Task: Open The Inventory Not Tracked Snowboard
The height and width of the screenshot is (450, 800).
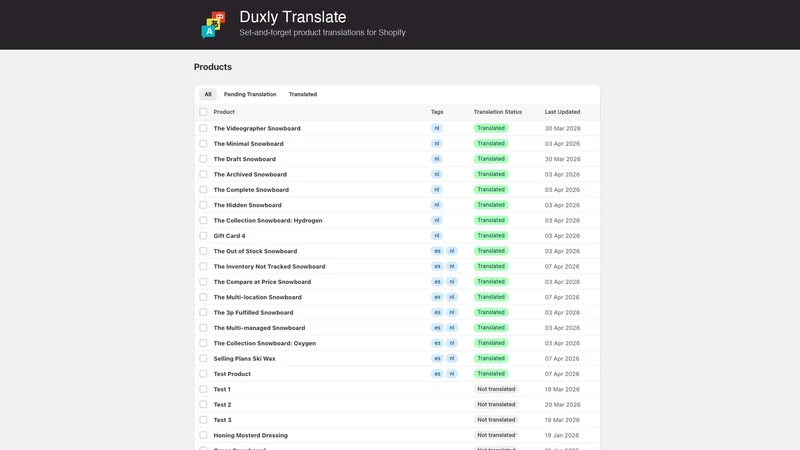Action: 269,266
